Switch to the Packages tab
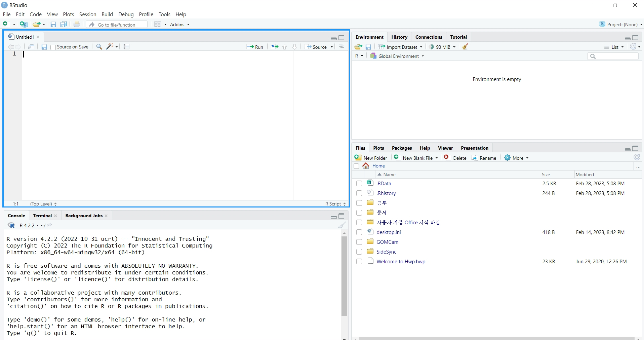 pos(402,148)
